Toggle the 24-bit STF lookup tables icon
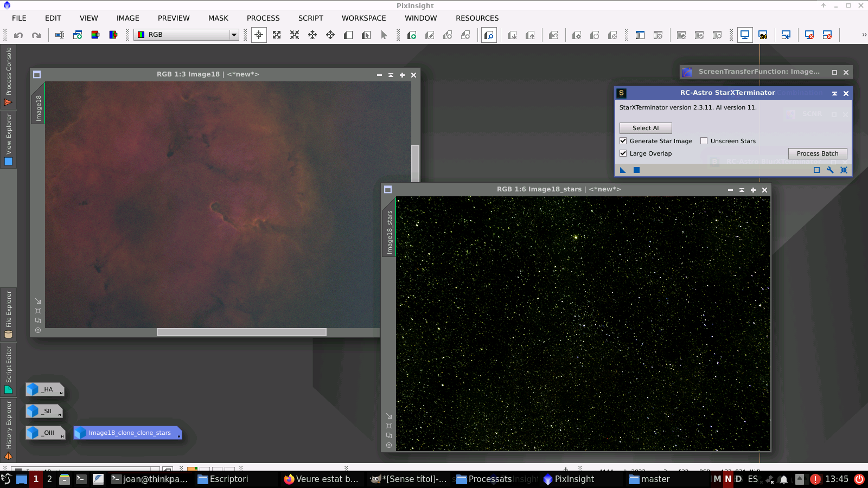 764,34
